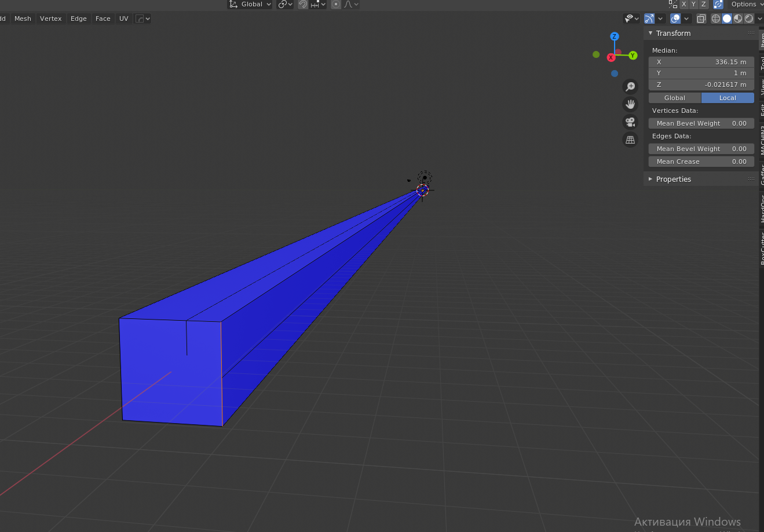Click the hand pan-view icon
Viewport: 764px width, 532px height.
coord(630,105)
